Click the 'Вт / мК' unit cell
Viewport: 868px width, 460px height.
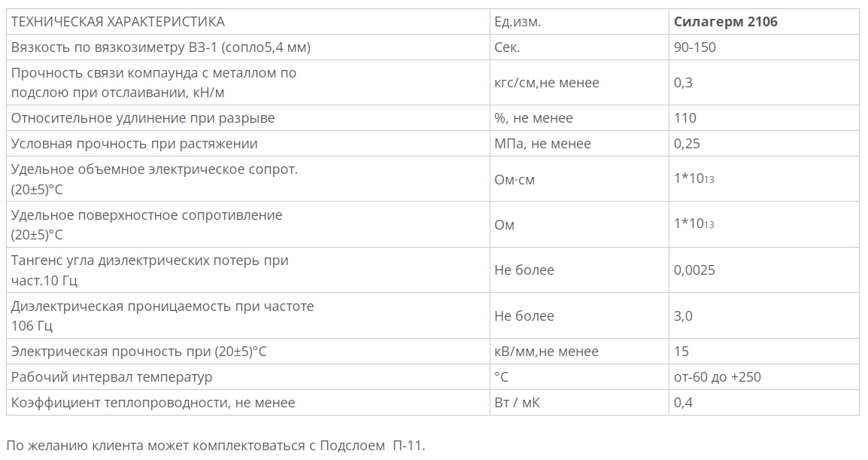(x=579, y=402)
